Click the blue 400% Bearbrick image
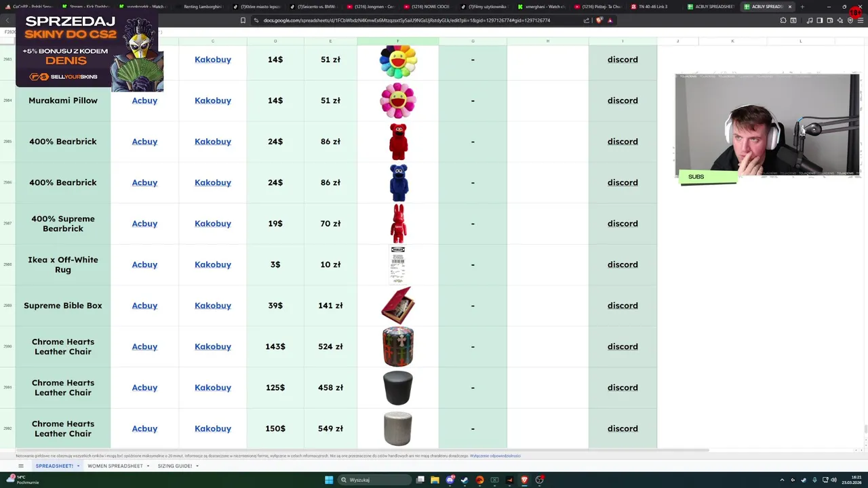Image resolution: width=868 pixels, height=488 pixels. [x=398, y=182]
